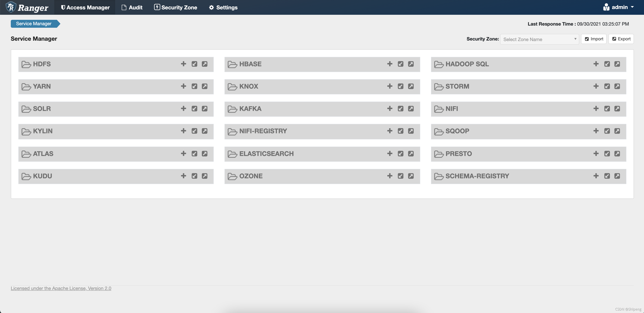Click the import icon in ATLAS row
This screenshot has width=644, height=313.
(x=194, y=154)
